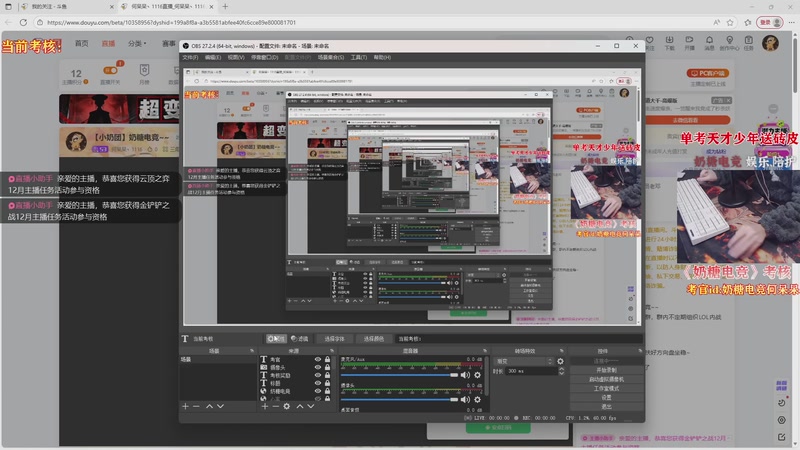Viewport: 800px width, 450px height.
Task: Open 创作中心 icon in Douyu header
Action: click(x=730, y=43)
